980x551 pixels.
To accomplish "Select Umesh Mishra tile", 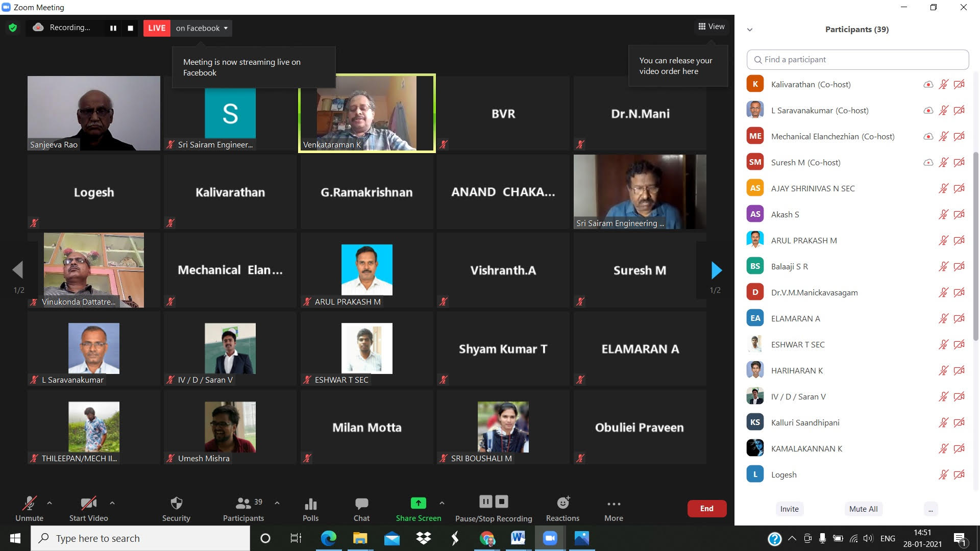I will pyautogui.click(x=230, y=428).
